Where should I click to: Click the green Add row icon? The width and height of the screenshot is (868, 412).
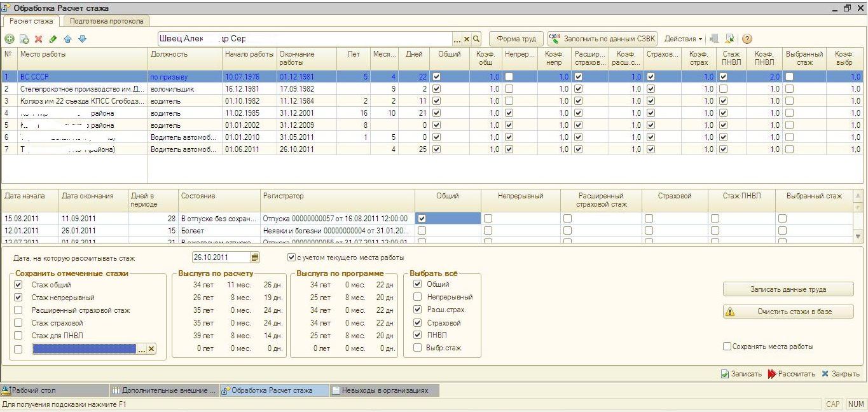10,39
